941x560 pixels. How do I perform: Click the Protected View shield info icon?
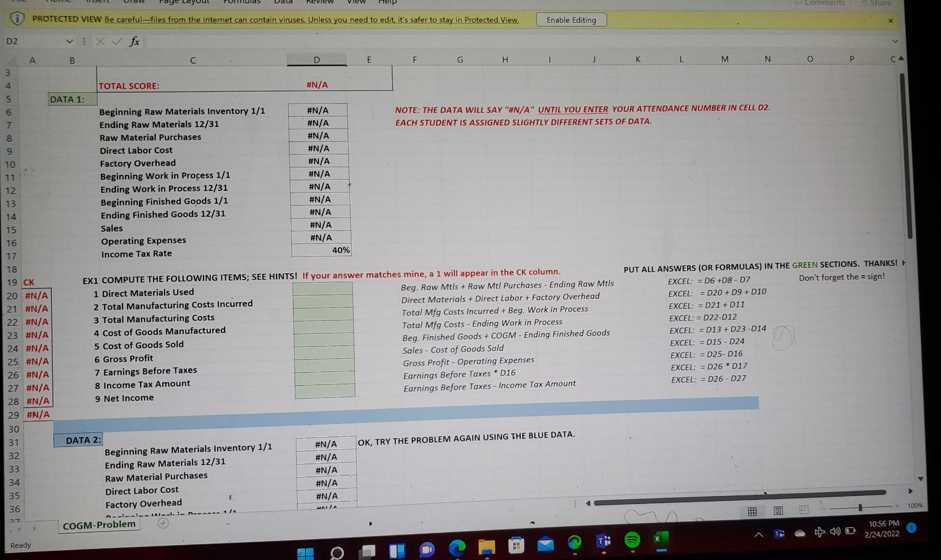pos(18,20)
